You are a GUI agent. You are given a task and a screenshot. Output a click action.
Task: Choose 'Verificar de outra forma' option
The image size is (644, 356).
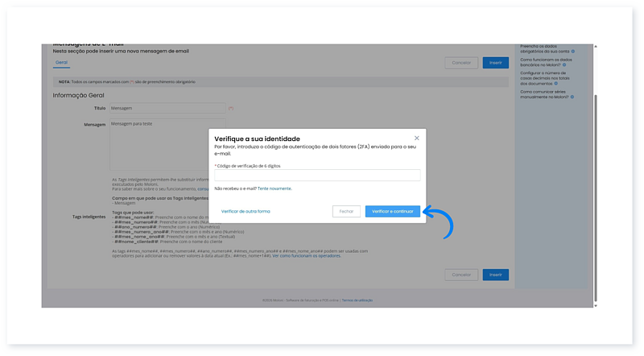(x=246, y=211)
